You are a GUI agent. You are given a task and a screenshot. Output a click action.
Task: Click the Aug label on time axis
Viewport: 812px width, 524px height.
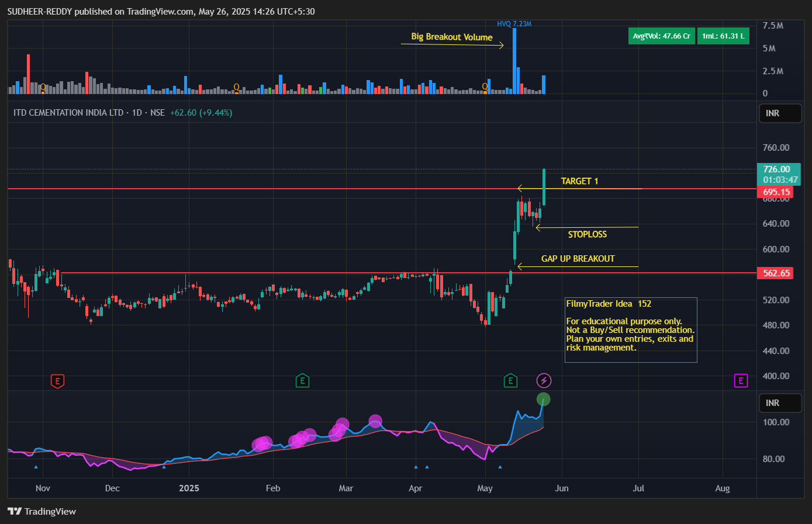point(723,488)
